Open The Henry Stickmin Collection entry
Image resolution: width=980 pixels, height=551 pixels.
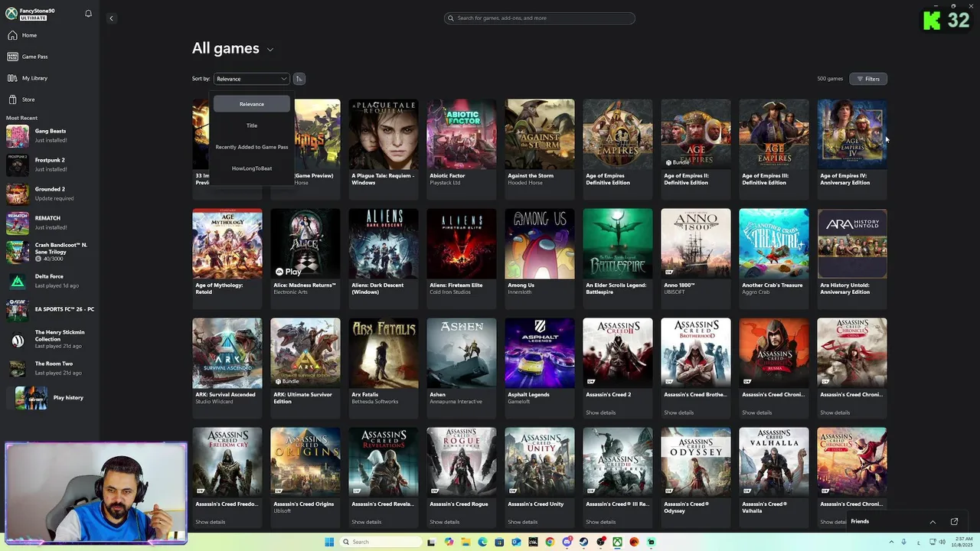click(x=50, y=339)
